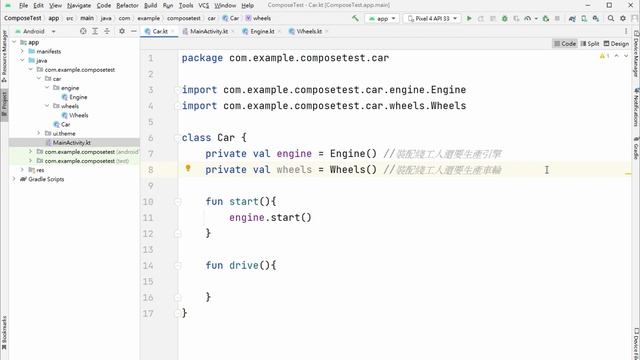
Task: Click Expand All in Project panel
Action: tap(95, 31)
